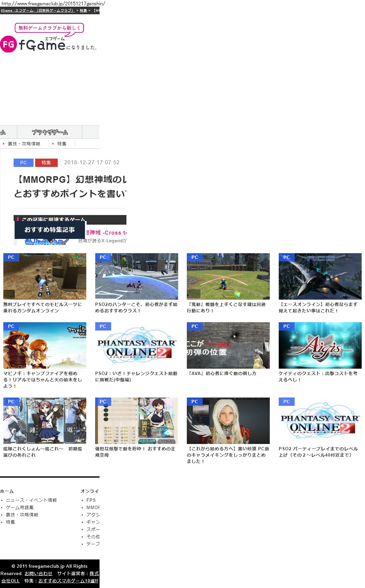Click title PSO2：いざ！チャレンジクエスト始動に挑戦だ
This screenshot has height=588, width=365.
point(136,377)
